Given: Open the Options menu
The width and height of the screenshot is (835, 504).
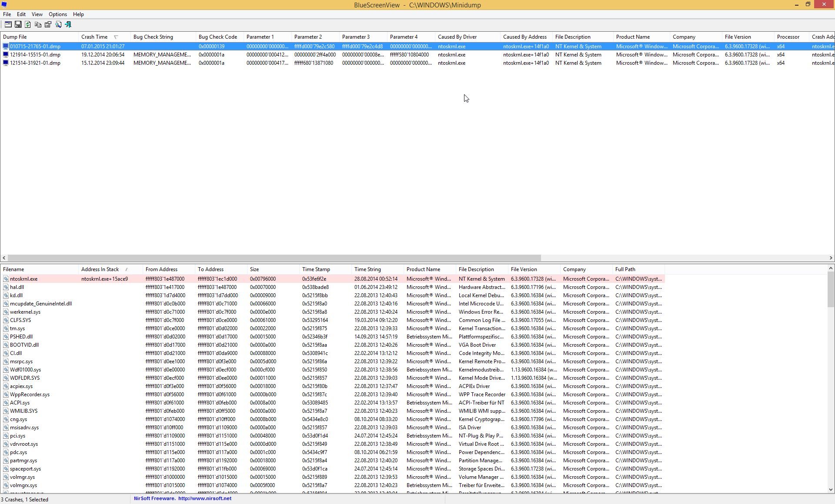Looking at the screenshot, I should 57,14.
